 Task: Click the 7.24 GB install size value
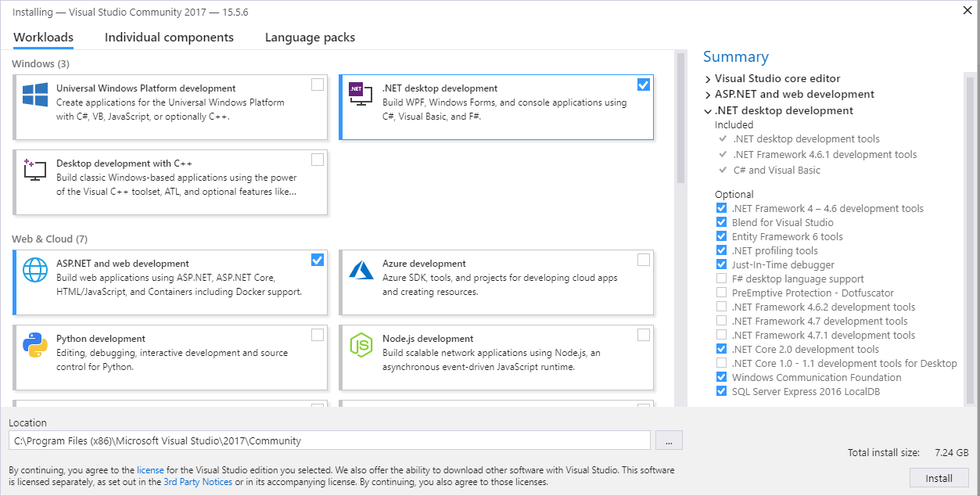pyautogui.click(x=951, y=453)
